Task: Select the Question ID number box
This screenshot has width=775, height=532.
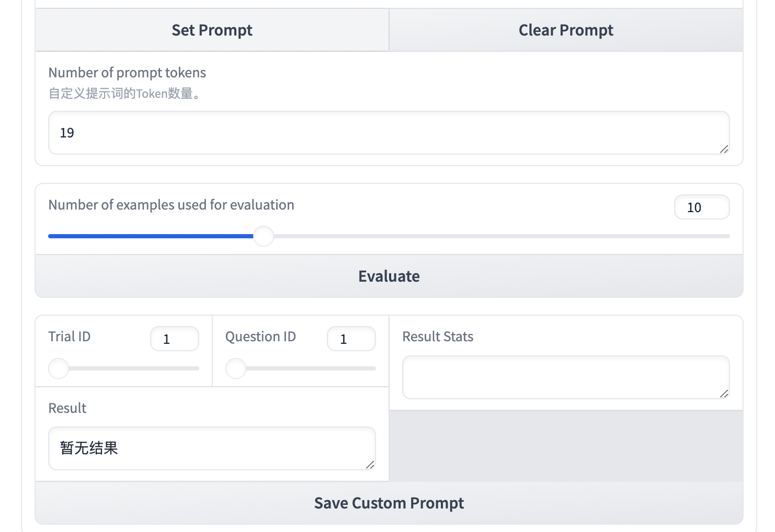Action: 351,339
